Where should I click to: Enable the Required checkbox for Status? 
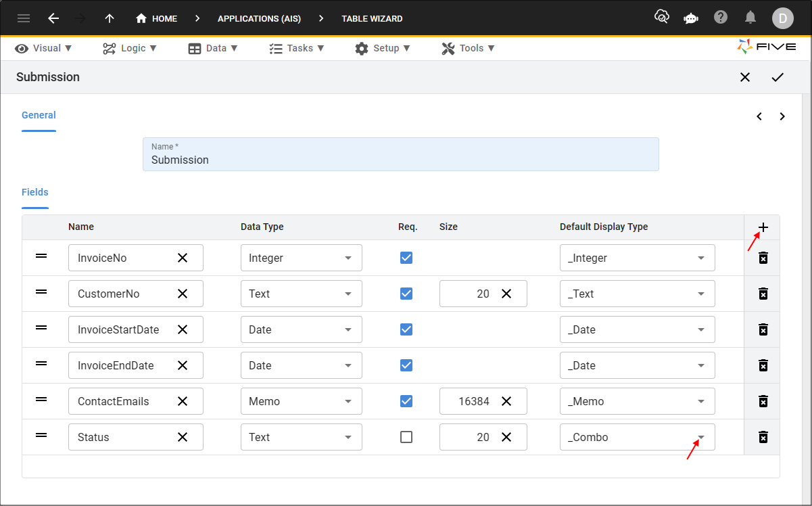click(x=406, y=437)
